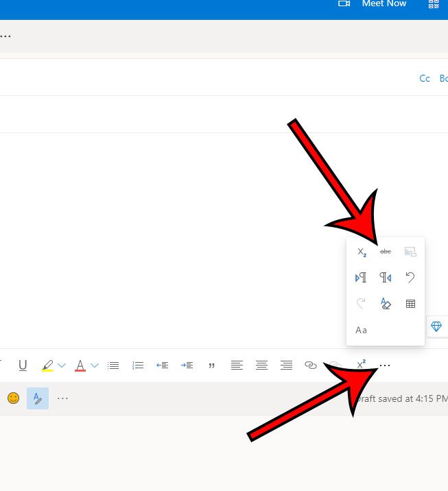448x491 pixels.
Task: Open change case (Aa) option
Action: 362,330
